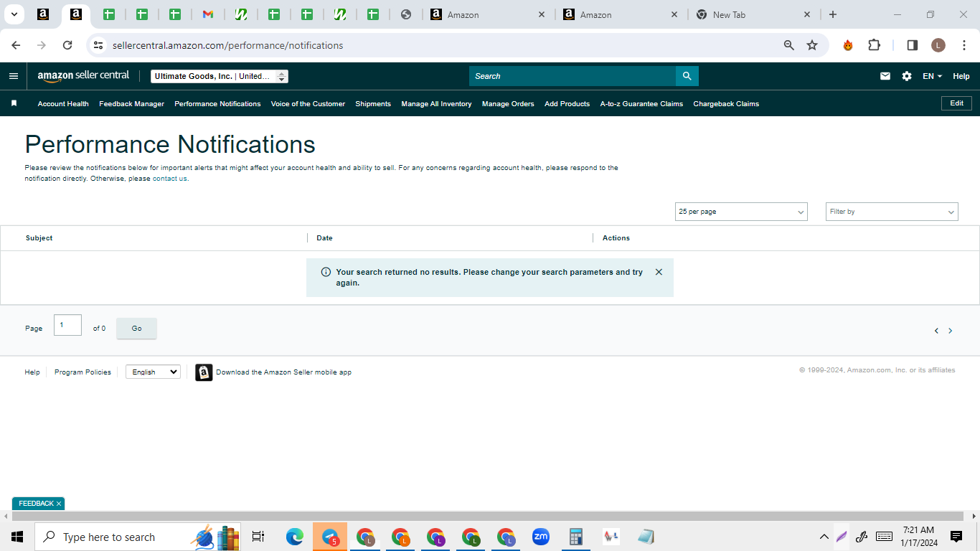Go to Add Products
Image resolution: width=980 pixels, height=551 pixels.
(567, 104)
